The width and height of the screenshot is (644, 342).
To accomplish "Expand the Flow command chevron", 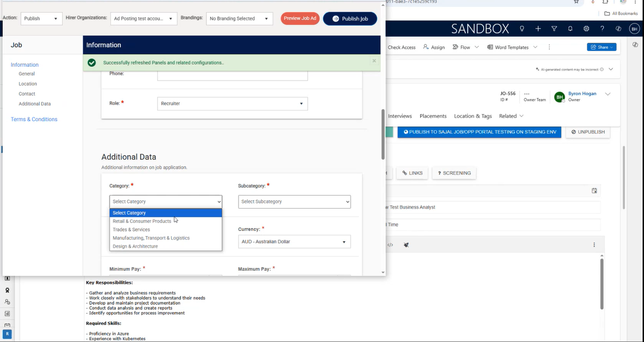I will pos(477,47).
